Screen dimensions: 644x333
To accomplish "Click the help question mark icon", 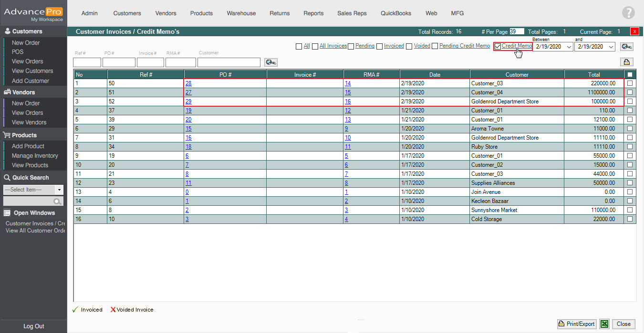I will click(628, 13).
